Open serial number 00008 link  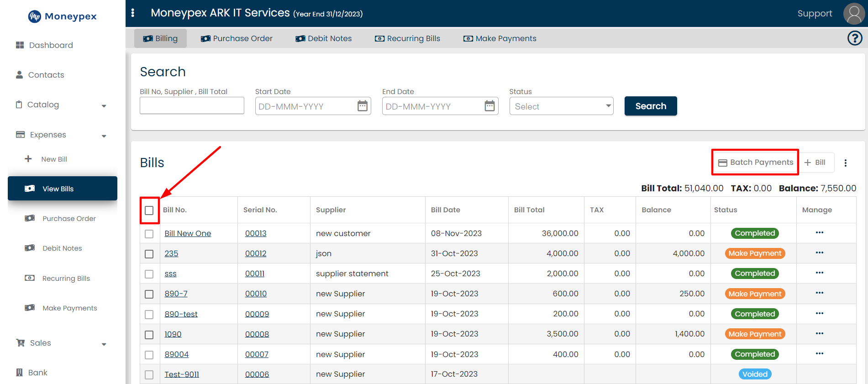tap(257, 334)
